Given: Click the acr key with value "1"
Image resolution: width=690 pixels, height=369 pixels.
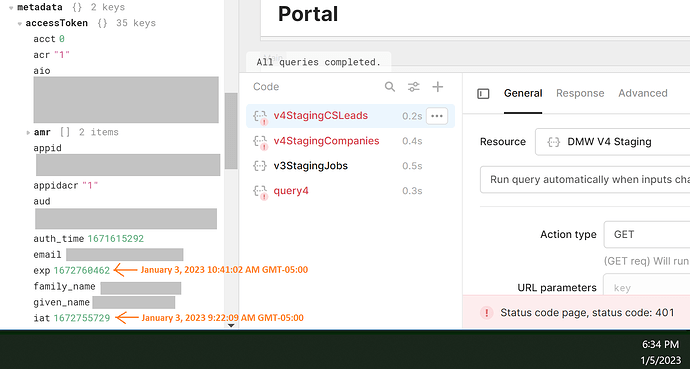Looking at the screenshot, I should click(51, 55).
